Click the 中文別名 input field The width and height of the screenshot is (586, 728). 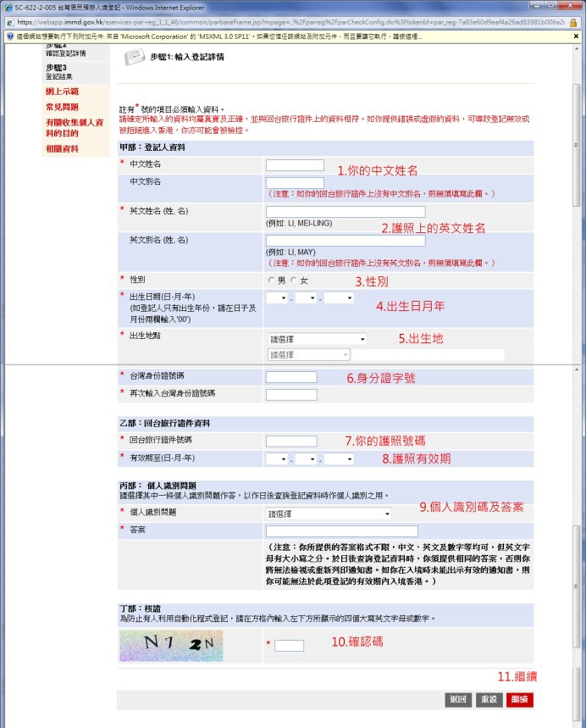(x=295, y=182)
